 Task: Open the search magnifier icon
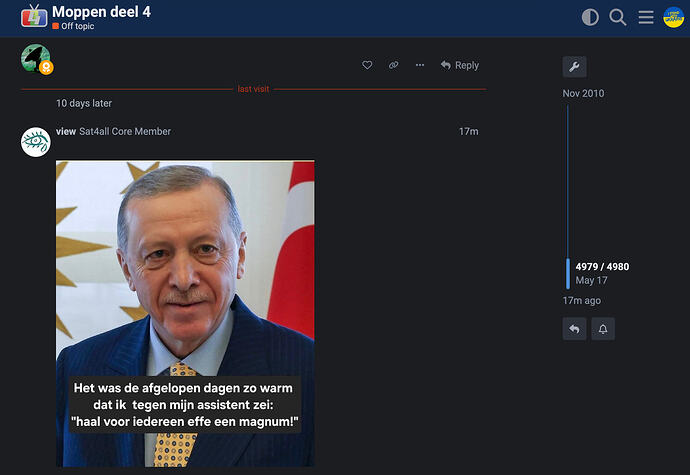pos(618,18)
